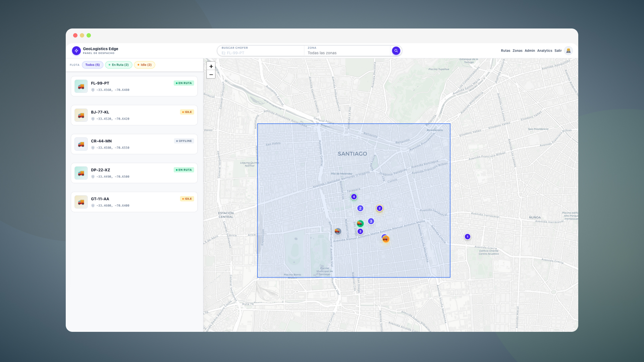644x362 pixels.
Task: Zoom out on the map
Action: coord(211,74)
